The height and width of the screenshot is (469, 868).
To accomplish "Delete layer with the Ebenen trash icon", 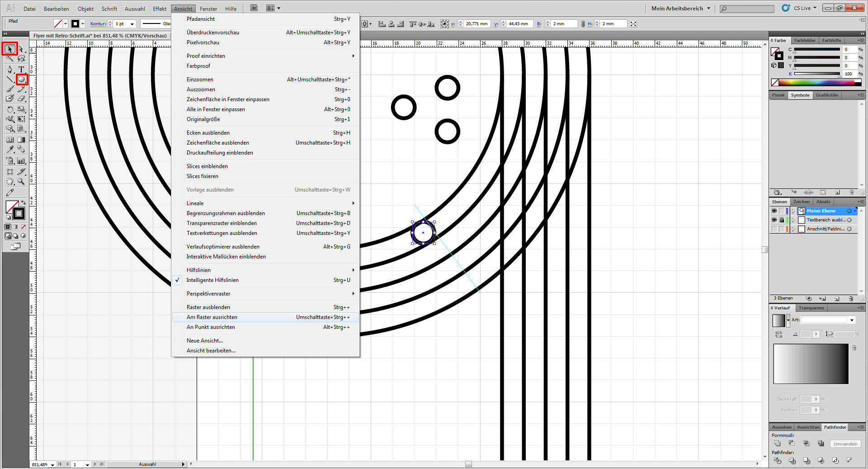I will (851, 299).
